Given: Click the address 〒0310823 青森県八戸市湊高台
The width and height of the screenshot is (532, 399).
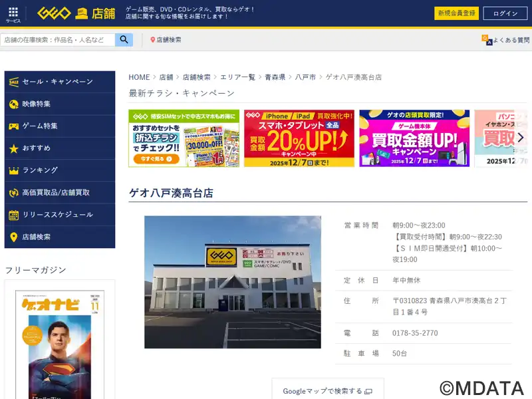Looking at the screenshot, I should [450, 306].
